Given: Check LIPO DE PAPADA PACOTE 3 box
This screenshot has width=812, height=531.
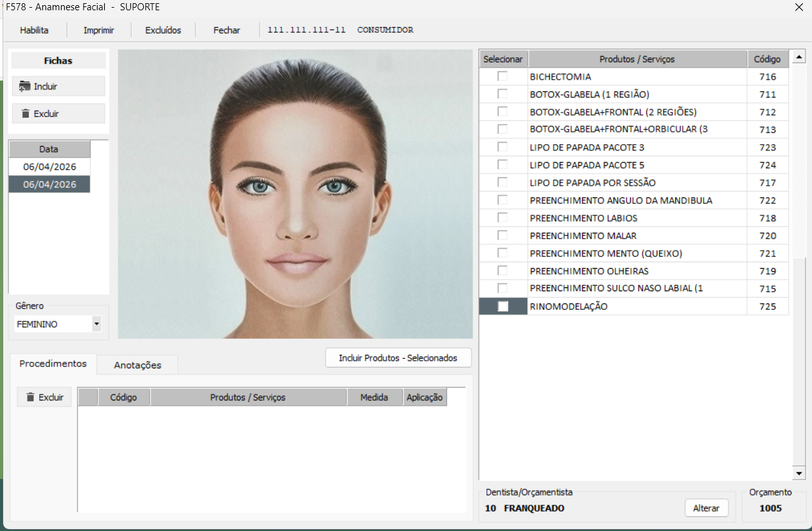Looking at the screenshot, I should pos(502,147).
